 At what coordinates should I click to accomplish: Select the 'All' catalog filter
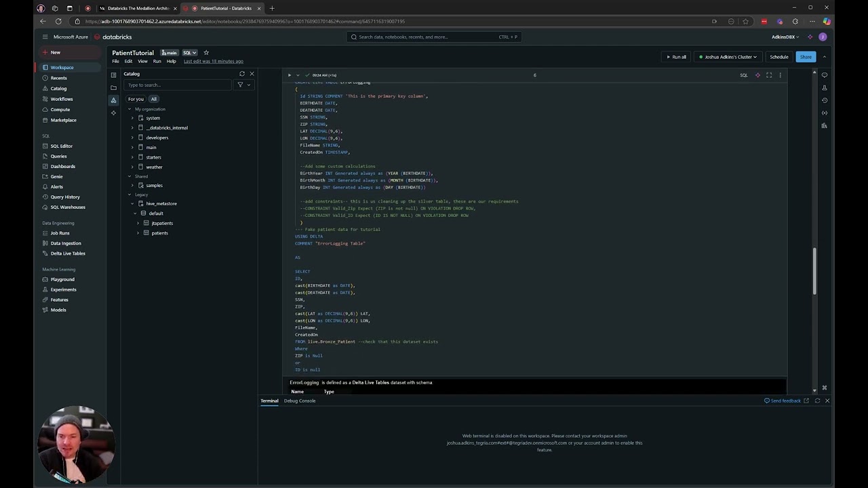tap(154, 99)
